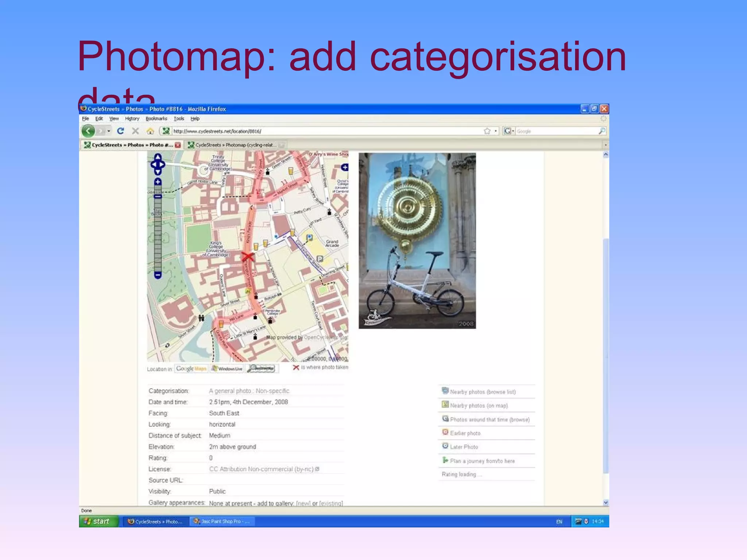Viewport: 747px width, 560px height.
Task: Click the page vertical scrollbar thumb
Action: 606,355
